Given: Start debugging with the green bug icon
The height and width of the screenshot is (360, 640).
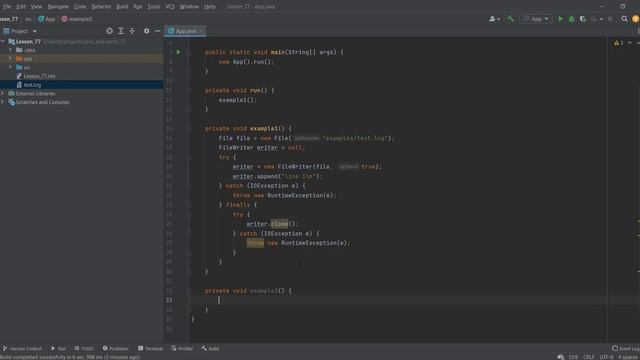Looking at the screenshot, I should (571, 19).
